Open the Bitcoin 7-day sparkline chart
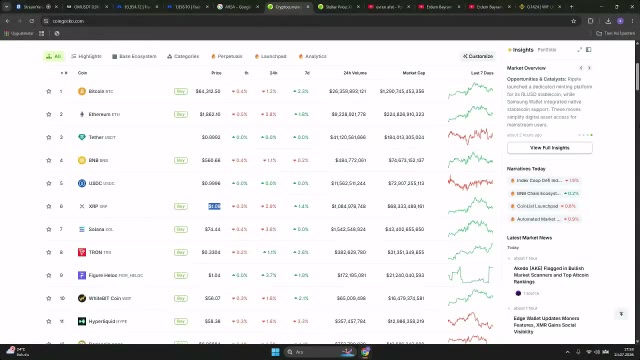The image size is (640, 360). pos(470,91)
